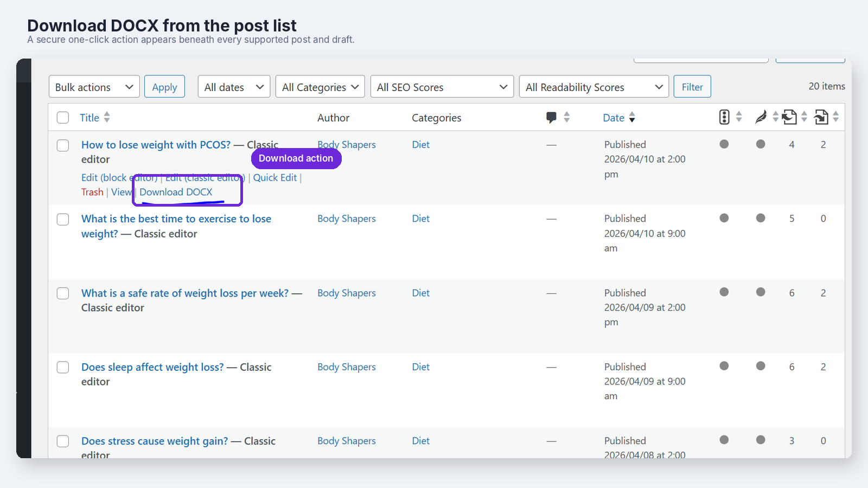This screenshot has height=488, width=868.
Task: Sort by the comments bubble icon column
Action: 558,117
